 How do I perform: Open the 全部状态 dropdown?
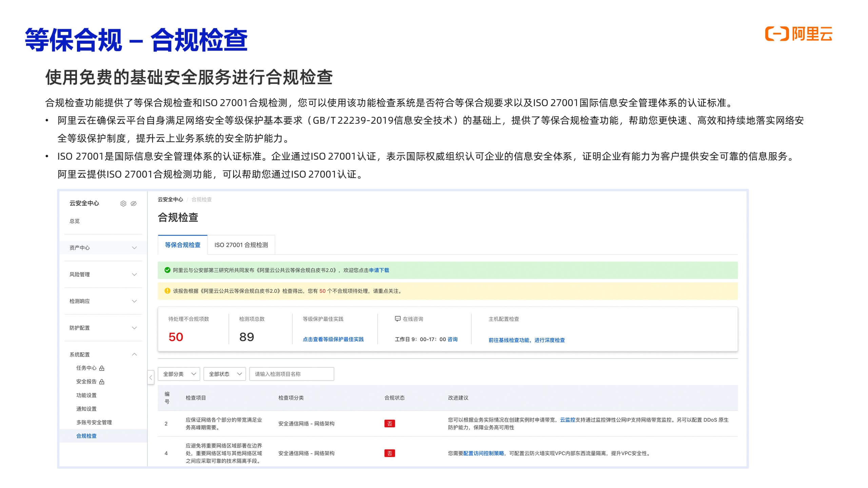(225, 374)
